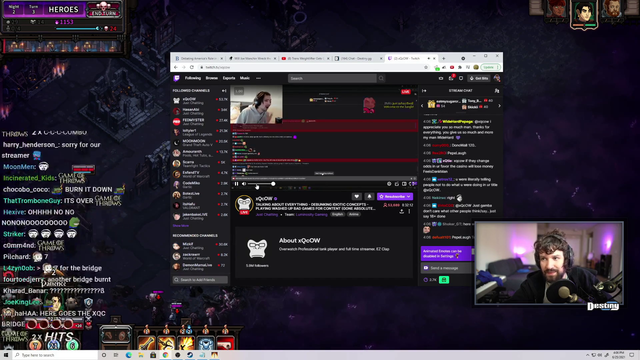Open Microsoft Edge from the taskbar
The height and width of the screenshot is (360, 640).
[x=129, y=355]
